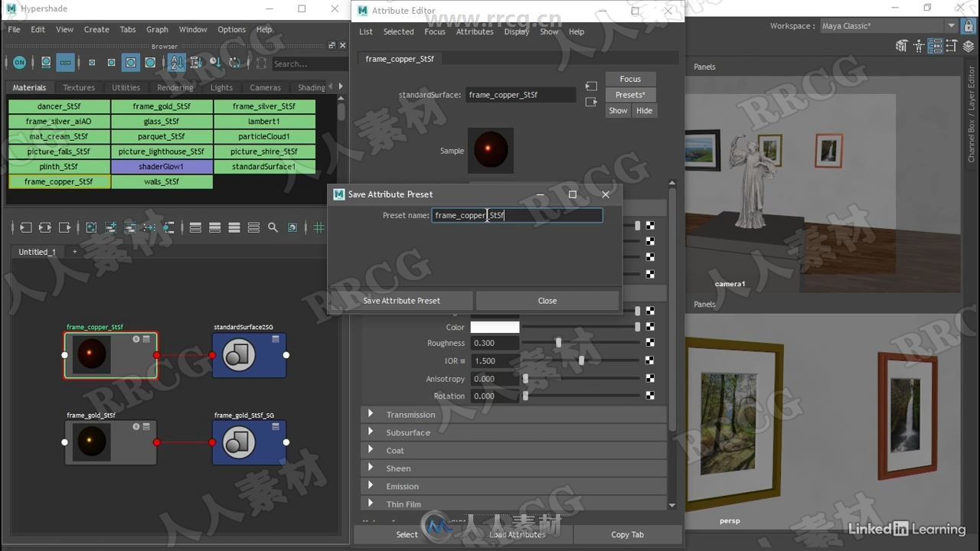Select the view as list button in browser
The height and width of the screenshot is (551, 980).
(x=65, y=63)
